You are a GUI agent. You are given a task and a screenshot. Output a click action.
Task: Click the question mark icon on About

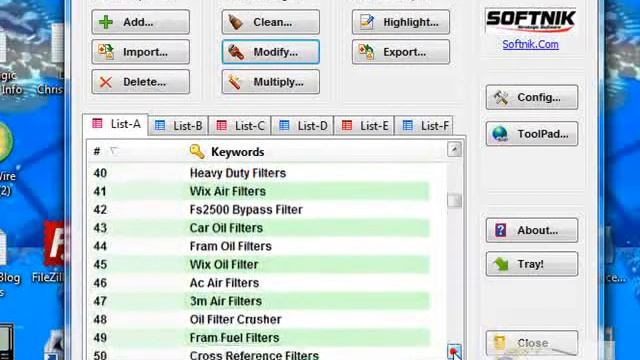click(500, 230)
